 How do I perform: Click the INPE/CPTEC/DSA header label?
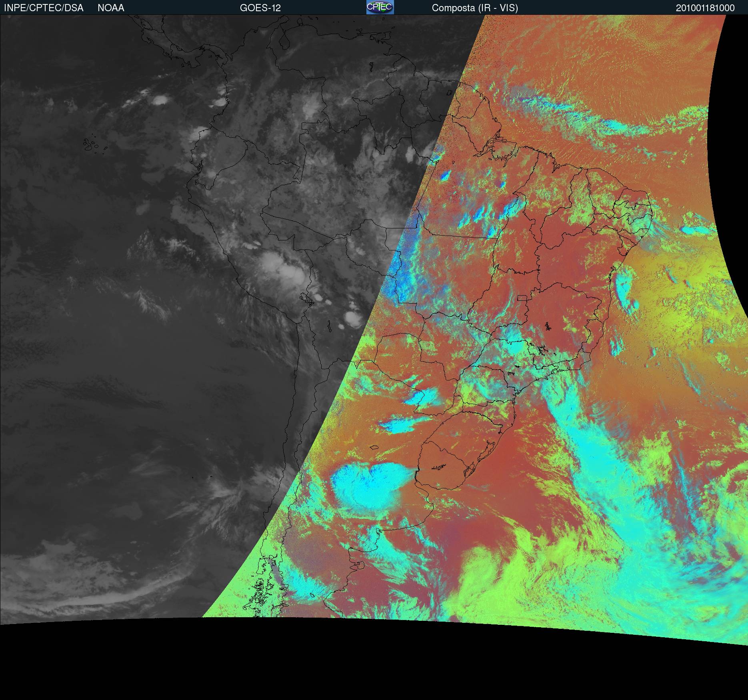pyautogui.click(x=44, y=8)
